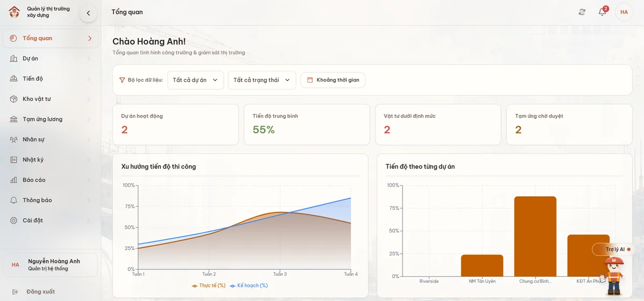Collapse the sidebar with the arrow button
The image size is (644, 301).
89,13
